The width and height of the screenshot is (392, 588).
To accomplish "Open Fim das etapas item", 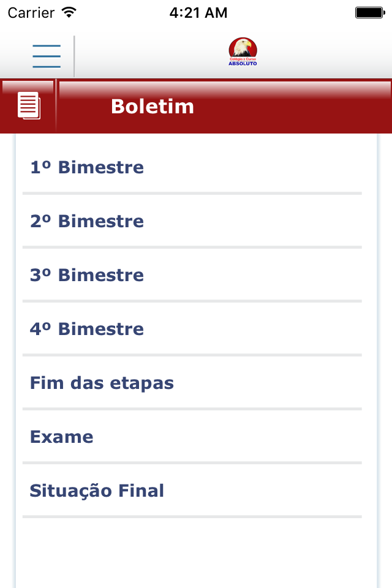I will (192, 383).
